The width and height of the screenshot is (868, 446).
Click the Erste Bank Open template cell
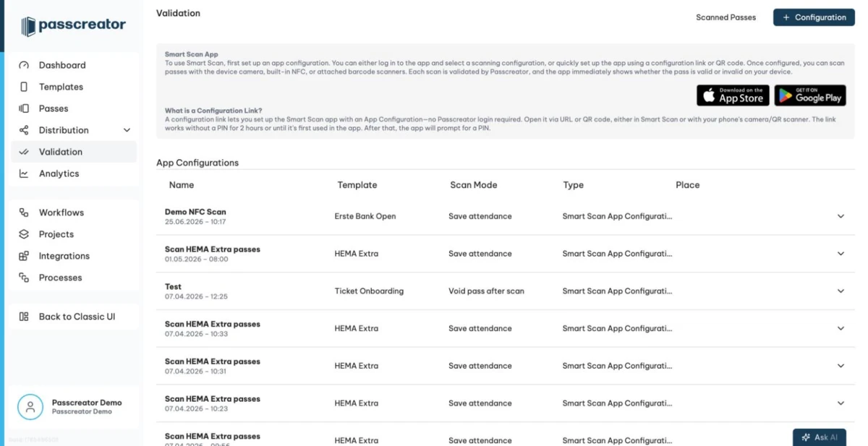pos(365,216)
